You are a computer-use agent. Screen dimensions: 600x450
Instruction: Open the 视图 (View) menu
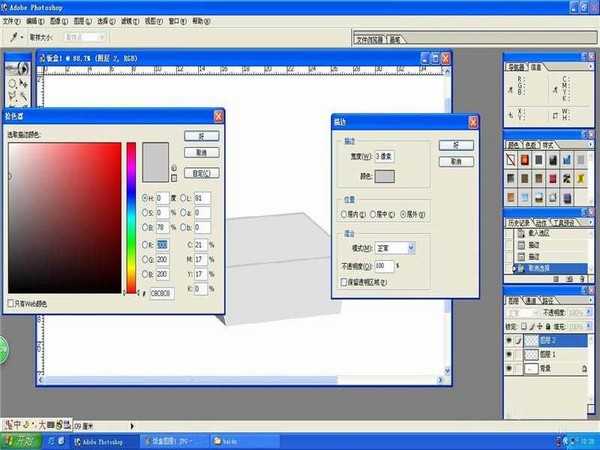(153, 21)
